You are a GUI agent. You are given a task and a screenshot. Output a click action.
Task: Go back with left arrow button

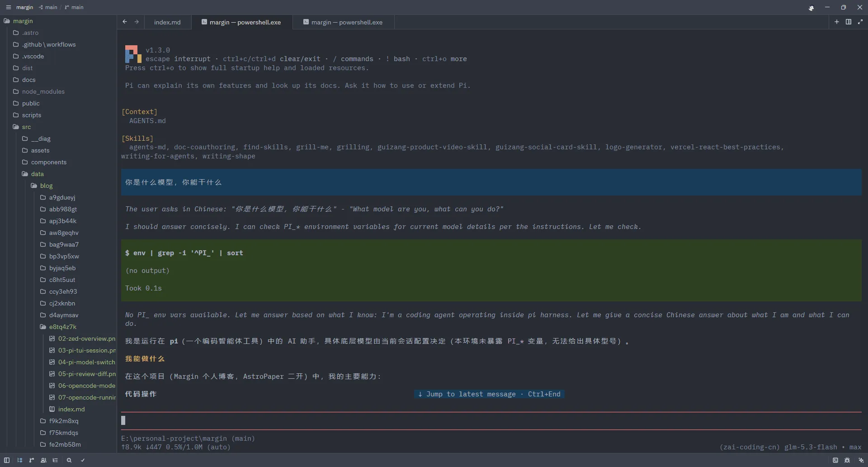(x=125, y=22)
